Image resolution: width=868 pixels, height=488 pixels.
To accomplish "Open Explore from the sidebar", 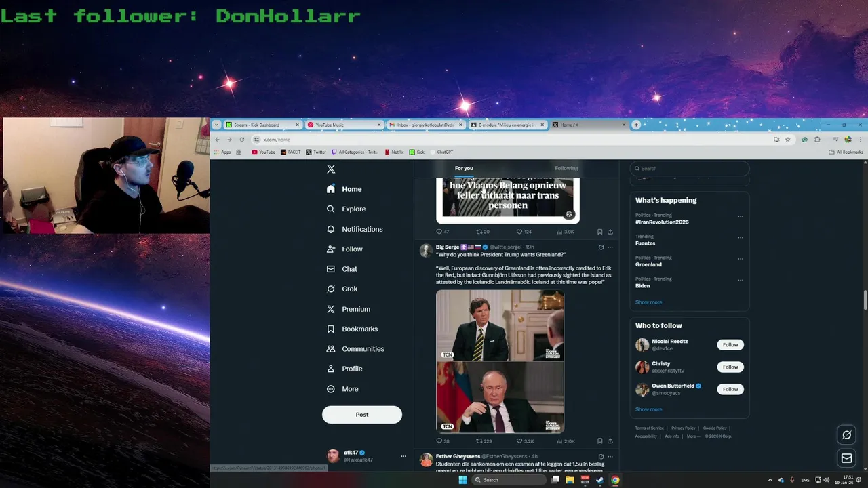I will [x=346, y=209].
